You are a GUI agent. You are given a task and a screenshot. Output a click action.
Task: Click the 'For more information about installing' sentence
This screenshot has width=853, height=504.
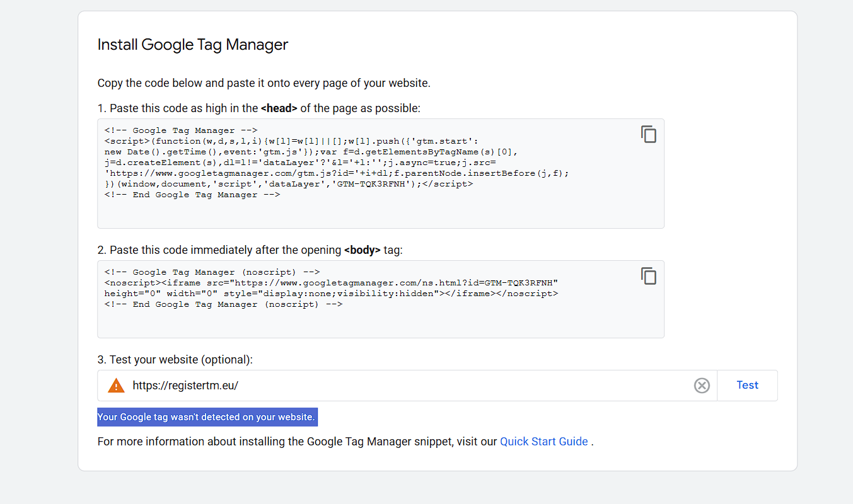point(345,442)
